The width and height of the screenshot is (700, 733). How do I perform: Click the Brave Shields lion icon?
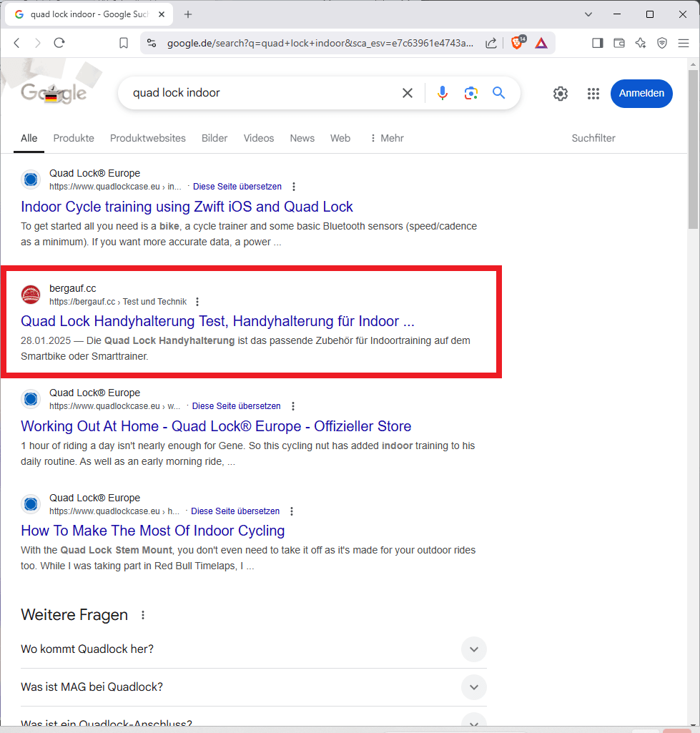517,43
